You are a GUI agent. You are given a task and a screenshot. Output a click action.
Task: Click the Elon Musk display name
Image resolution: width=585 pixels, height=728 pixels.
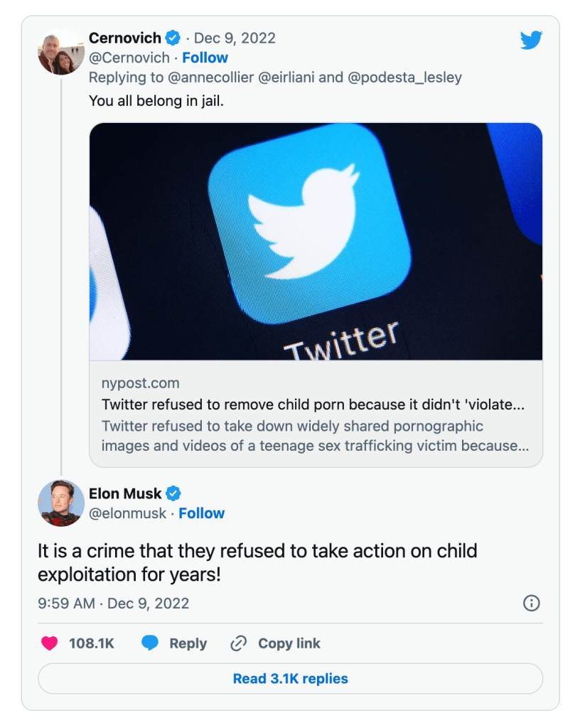[125, 493]
